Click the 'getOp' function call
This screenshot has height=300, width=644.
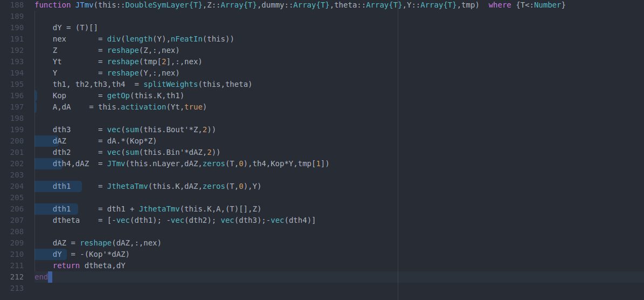[x=118, y=96]
